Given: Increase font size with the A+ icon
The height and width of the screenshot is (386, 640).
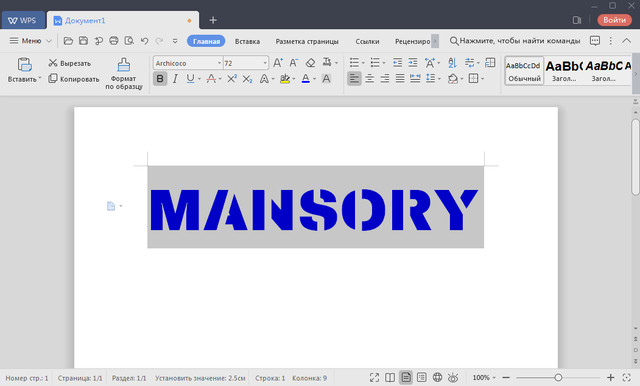Looking at the screenshot, I should 278,63.
